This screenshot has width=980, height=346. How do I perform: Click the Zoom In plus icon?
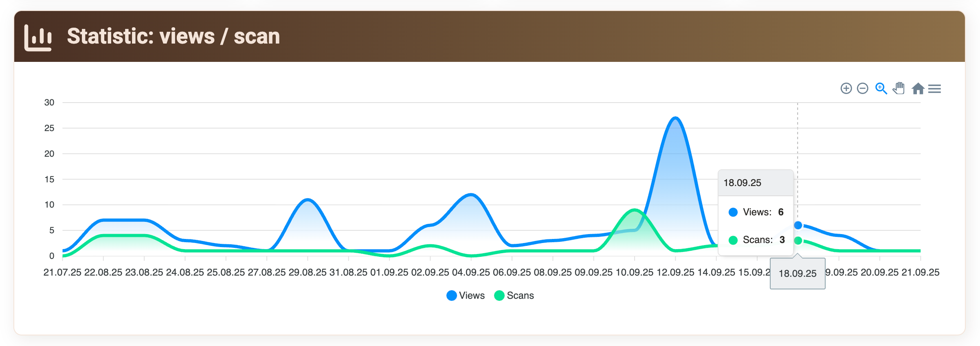pos(846,88)
